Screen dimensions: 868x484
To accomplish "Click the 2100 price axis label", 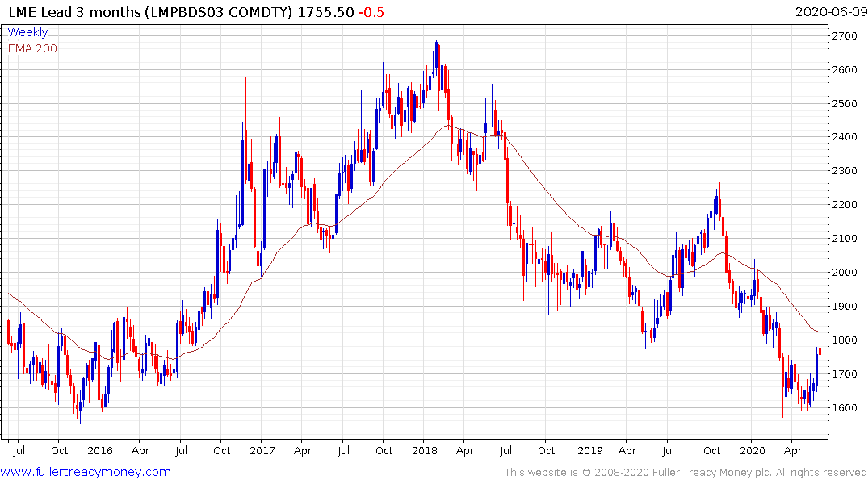I will pyautogui.click(x=845, y=239).
